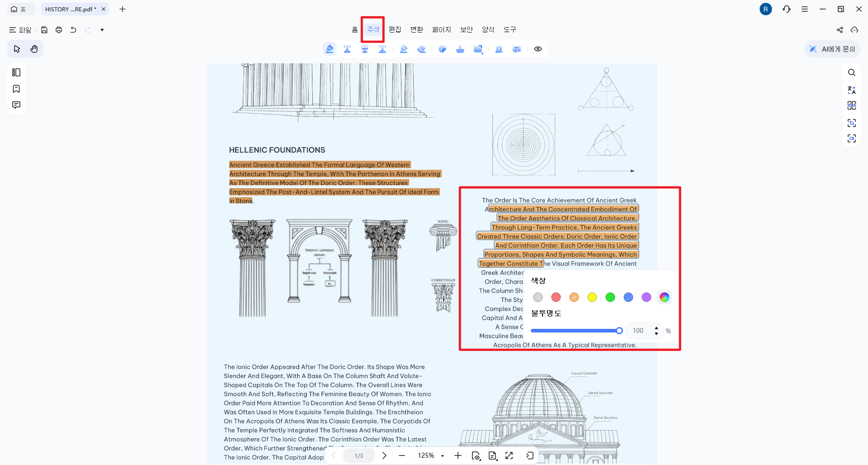Select the freehand Pencil drawing tool
This screenshot has width=868, height=465.
[x=404, y=49]
